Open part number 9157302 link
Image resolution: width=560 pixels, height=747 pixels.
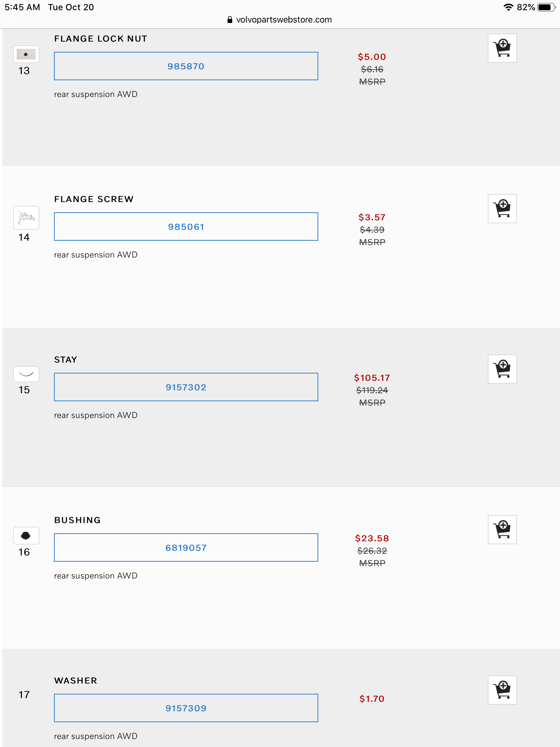point(186,387)
